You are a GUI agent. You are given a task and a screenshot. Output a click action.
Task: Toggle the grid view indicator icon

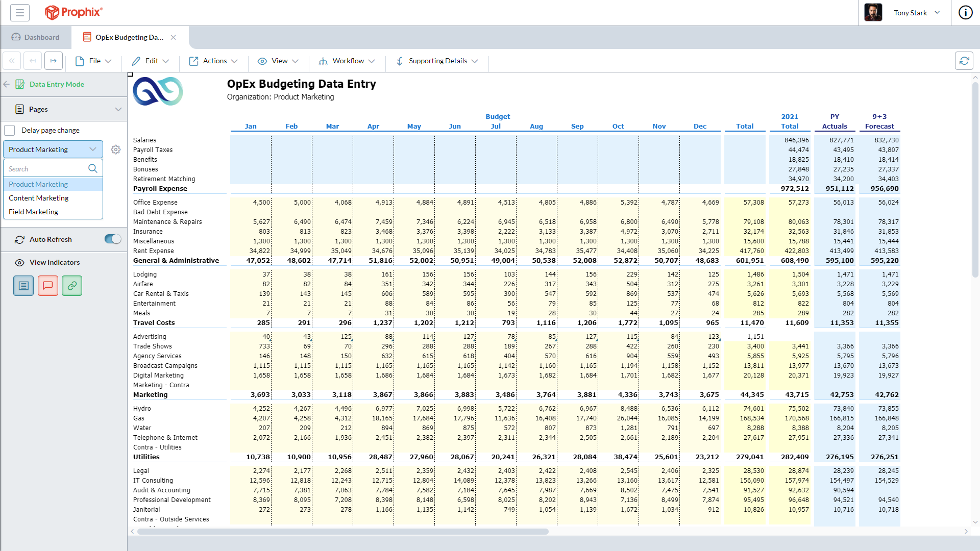[x=23, y=286]
